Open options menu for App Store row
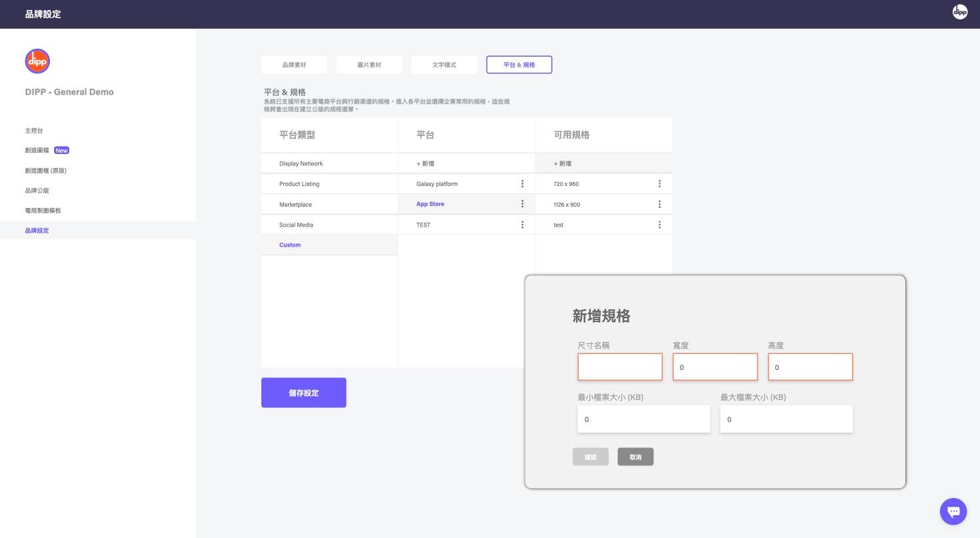 click(522, 204)
